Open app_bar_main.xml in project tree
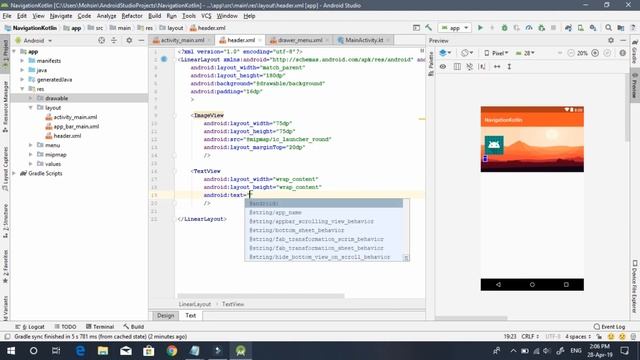 click(x=76, y=127)
